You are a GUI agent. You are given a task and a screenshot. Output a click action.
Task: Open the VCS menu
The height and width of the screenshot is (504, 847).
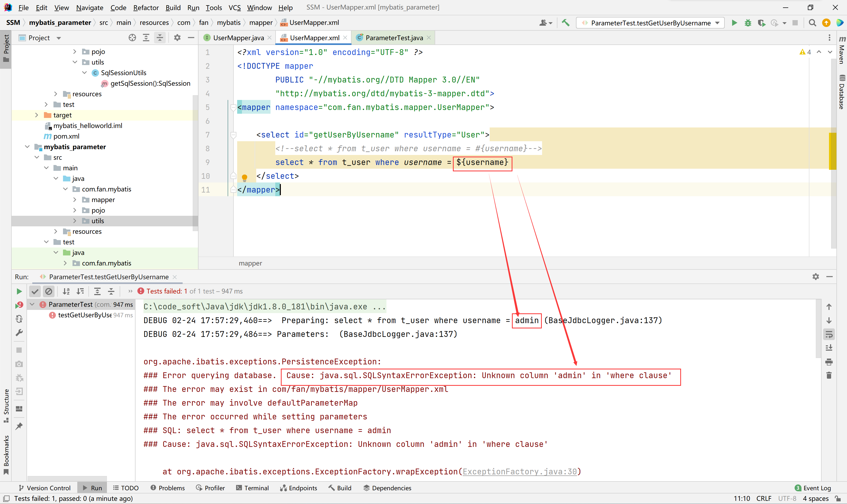pyautogui.click(x=235, y=7)
